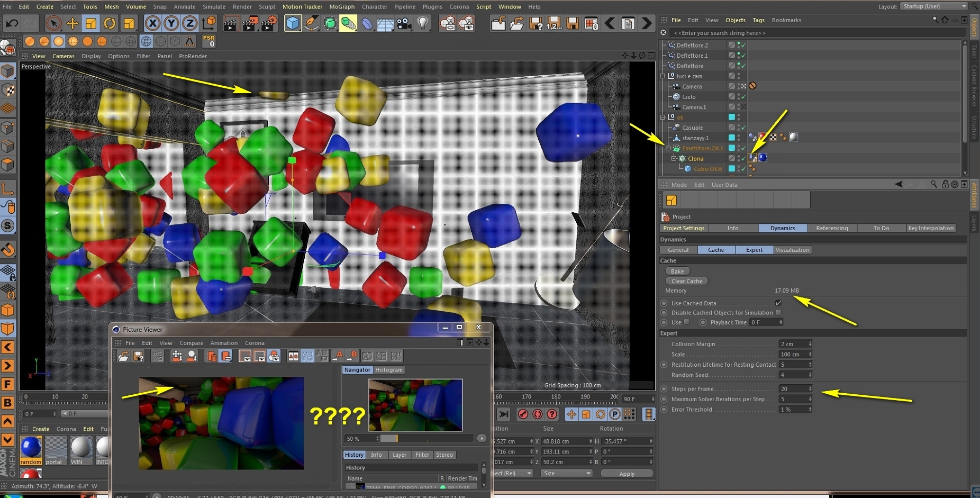The width and height of the screenshot is (980, 498).
Task: Click the Floor environment objects icon
Action: pyautogui.click(x=385, y=23)
